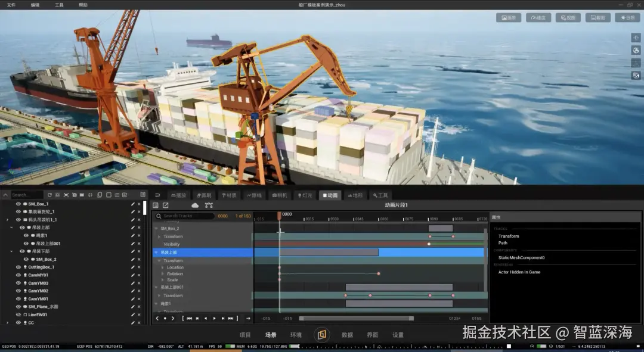Expand Scale track
This screenshot has height=352, width=644.
pos(163,280)
